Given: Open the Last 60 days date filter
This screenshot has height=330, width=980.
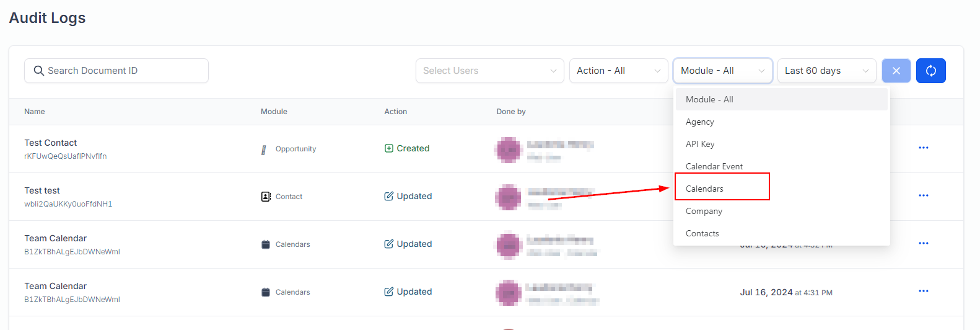Looking at the screenshot, I should click(x=826, y=71).
